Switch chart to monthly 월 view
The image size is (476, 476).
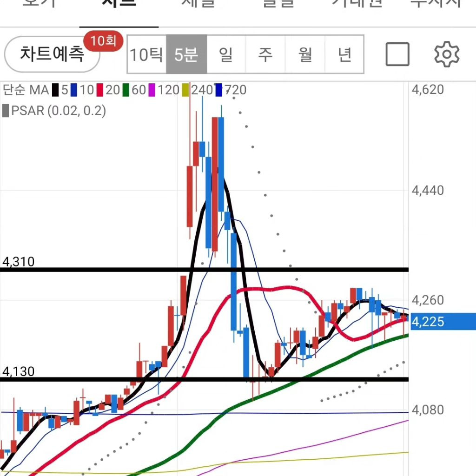pyautogui.click(x=305, y=54)
